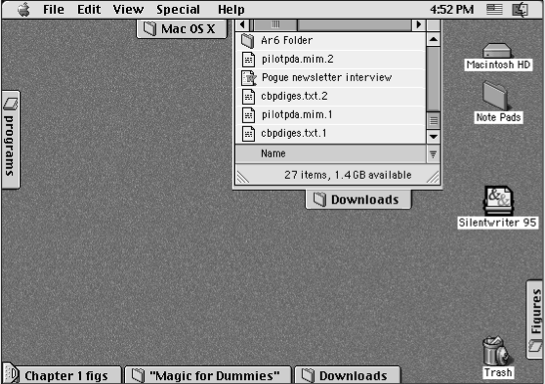Click the cbpdiges.txt.2 file name
Viewport: 545px width, 384px height.
(x=294, y=96)
